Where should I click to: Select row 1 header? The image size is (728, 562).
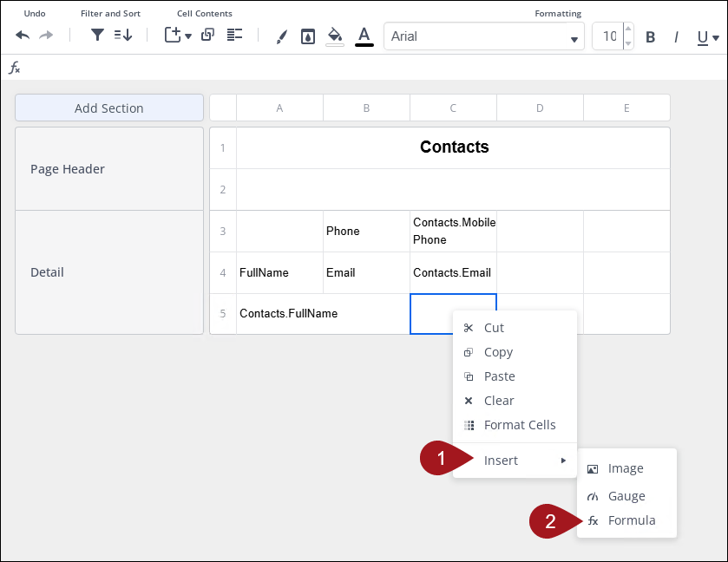click(x=223, y=148)
